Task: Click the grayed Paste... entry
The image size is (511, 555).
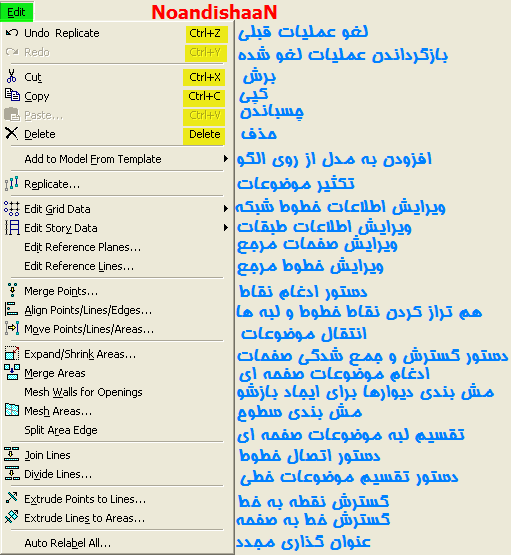Action: click(44, 115)
